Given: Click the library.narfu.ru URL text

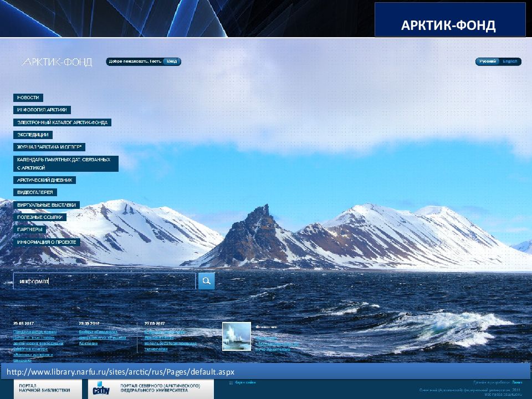Looking at the screenshot, I should [120, 372].
